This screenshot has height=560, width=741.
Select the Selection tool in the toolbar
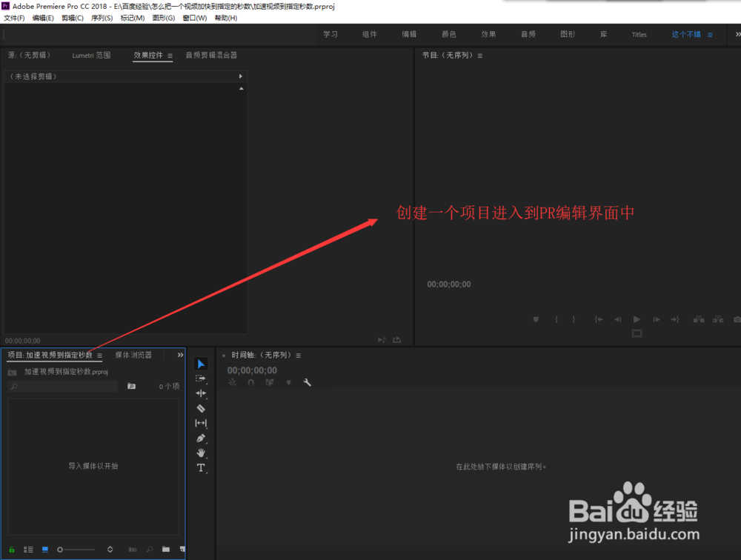201,363
